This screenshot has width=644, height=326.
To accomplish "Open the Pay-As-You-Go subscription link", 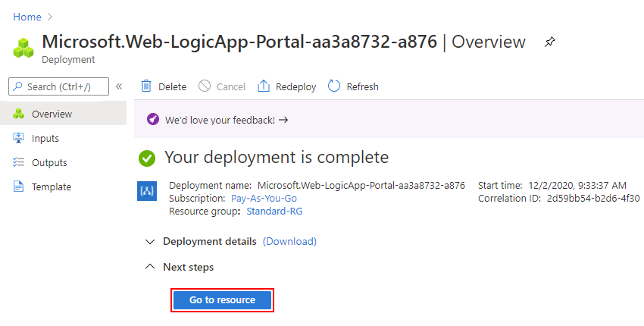I will 264,198.
